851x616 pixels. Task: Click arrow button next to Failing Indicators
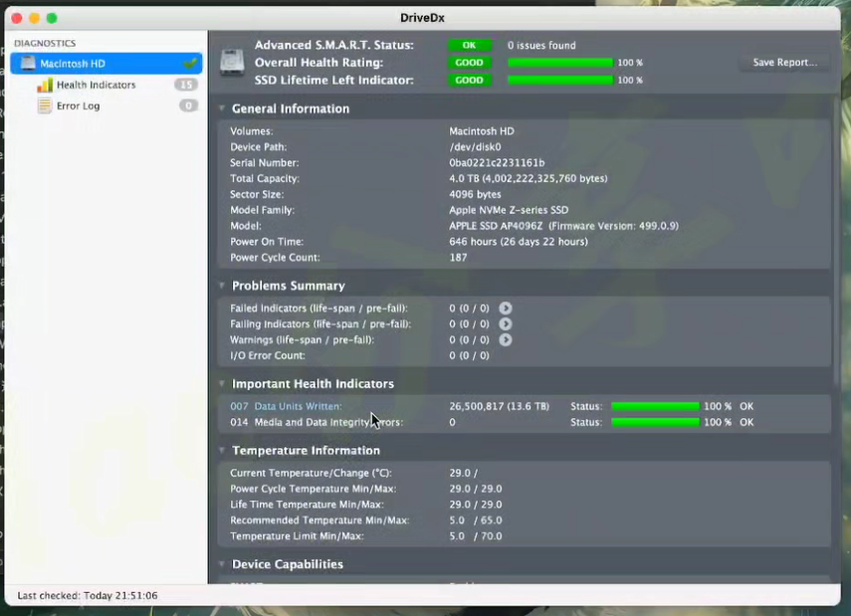[506, 324]
